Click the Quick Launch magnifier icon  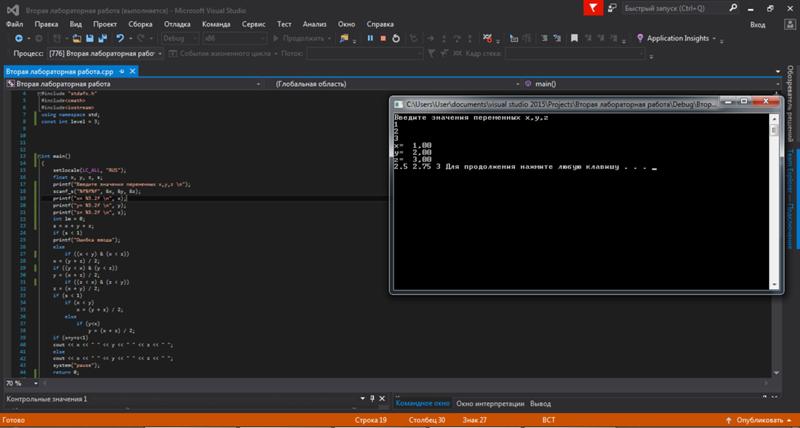[733, 8]
